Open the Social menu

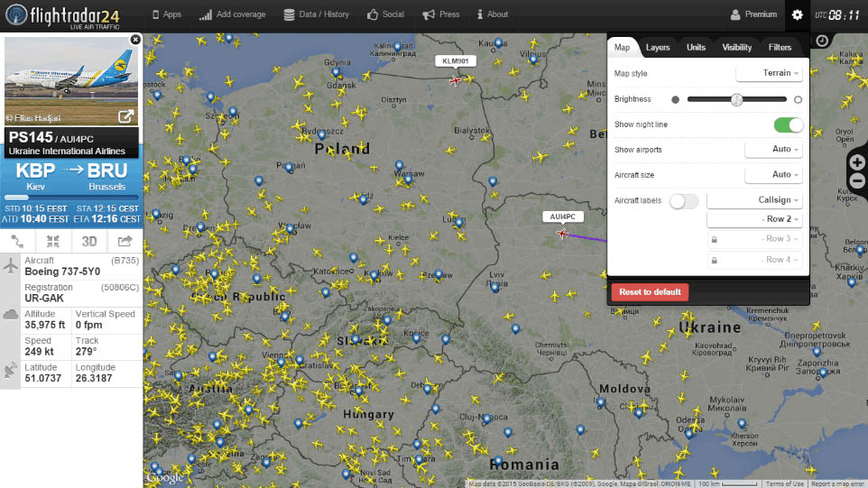point(385,14)
